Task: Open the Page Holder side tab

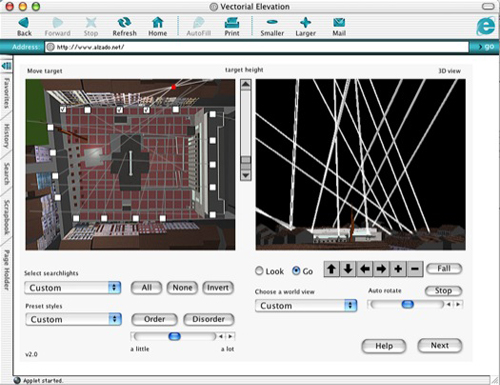Action: tap(7, 270)
